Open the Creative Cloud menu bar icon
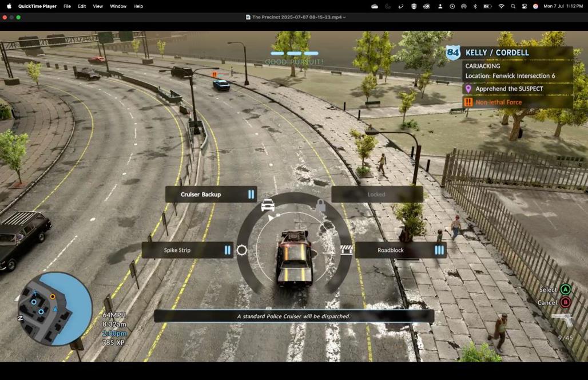 (x=426, y=6)
